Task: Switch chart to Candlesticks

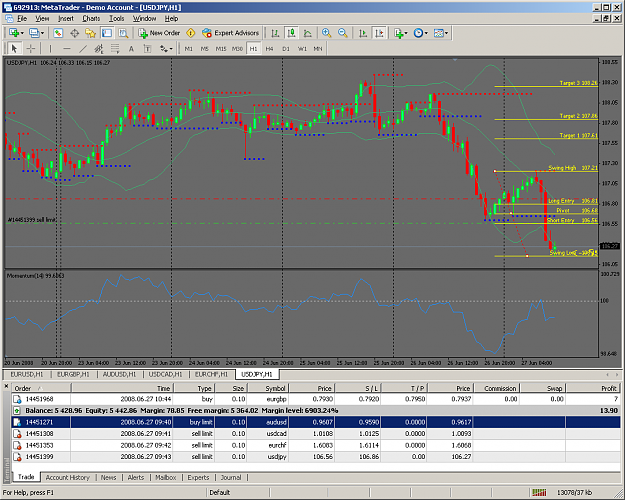Action: click(x=291, y=33)
